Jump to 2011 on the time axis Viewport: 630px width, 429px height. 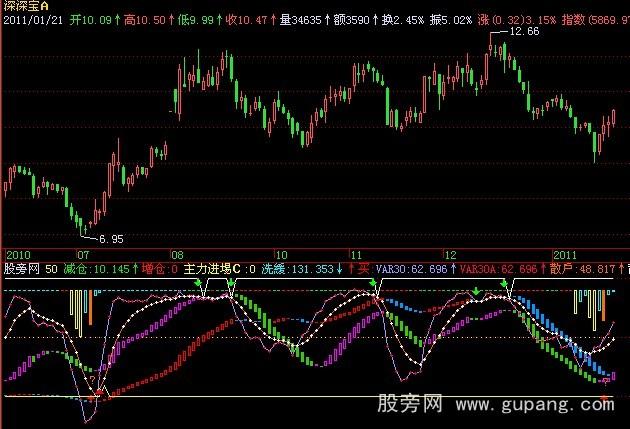[565, 255]
